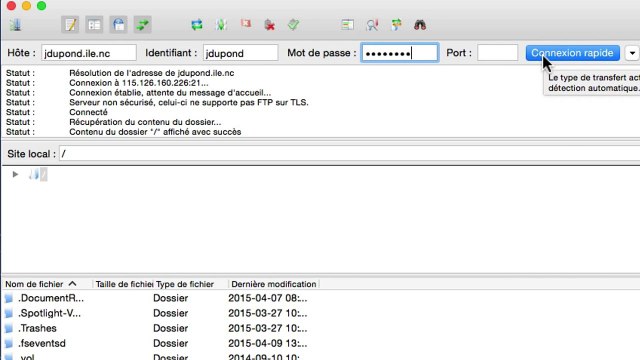Viewport: 640px width, 360px height.
Task: Toggle directory comparison icon
Action: point(372,25)
